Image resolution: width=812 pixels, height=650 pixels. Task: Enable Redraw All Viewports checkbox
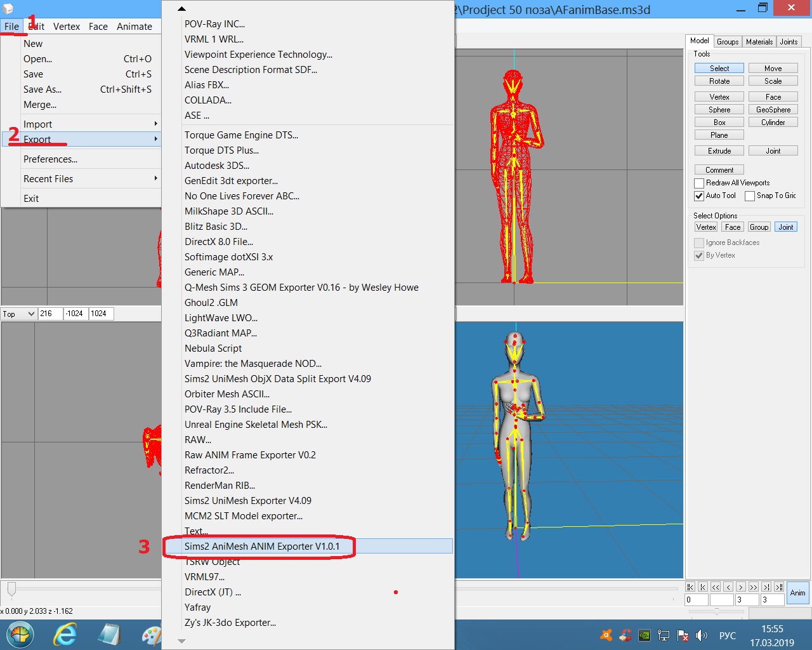click(x=699, y=183)
